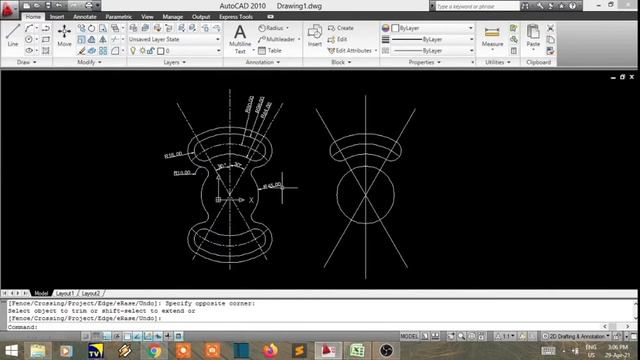
Task: Open Chrome from the taskbar
Action: pyautogui.click(x=154, y=351)
